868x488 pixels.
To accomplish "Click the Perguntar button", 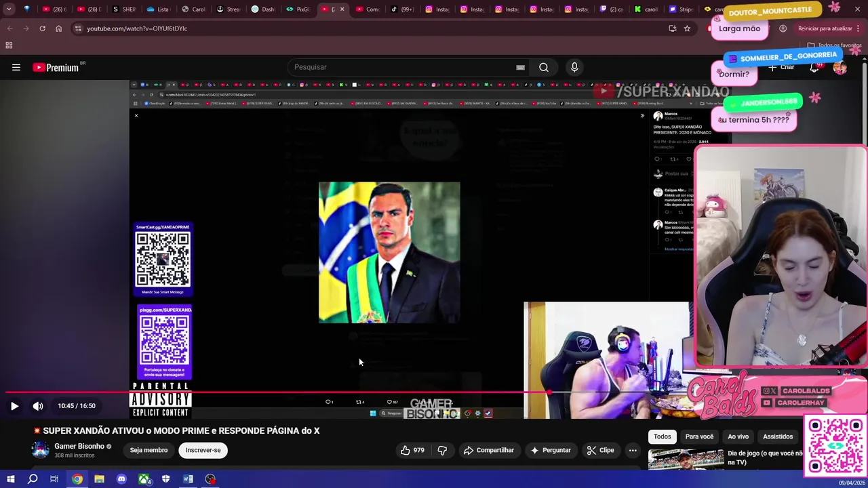I will 551,450.
